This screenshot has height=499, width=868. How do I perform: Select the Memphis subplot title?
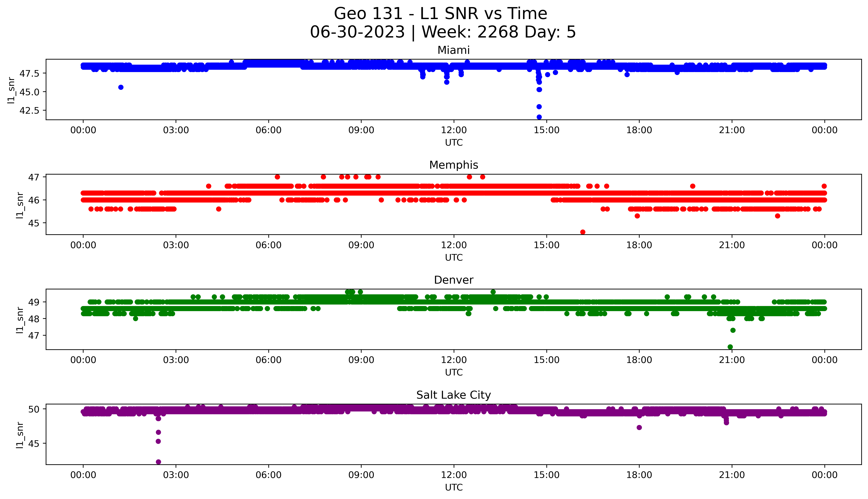[453, 165]
